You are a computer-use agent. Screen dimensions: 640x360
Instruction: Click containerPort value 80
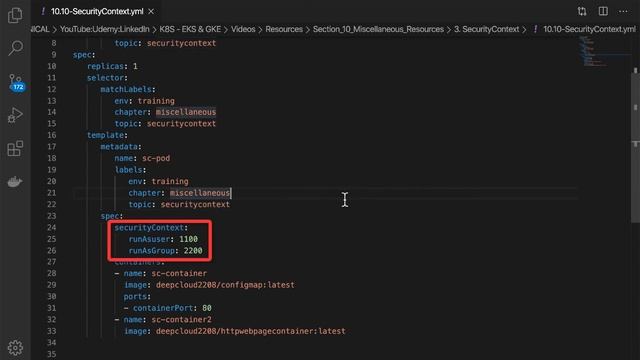coord(207,308)
